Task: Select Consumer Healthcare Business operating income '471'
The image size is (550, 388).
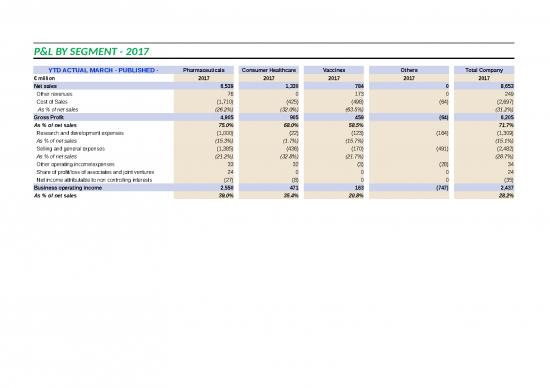Action: (294, 188)
